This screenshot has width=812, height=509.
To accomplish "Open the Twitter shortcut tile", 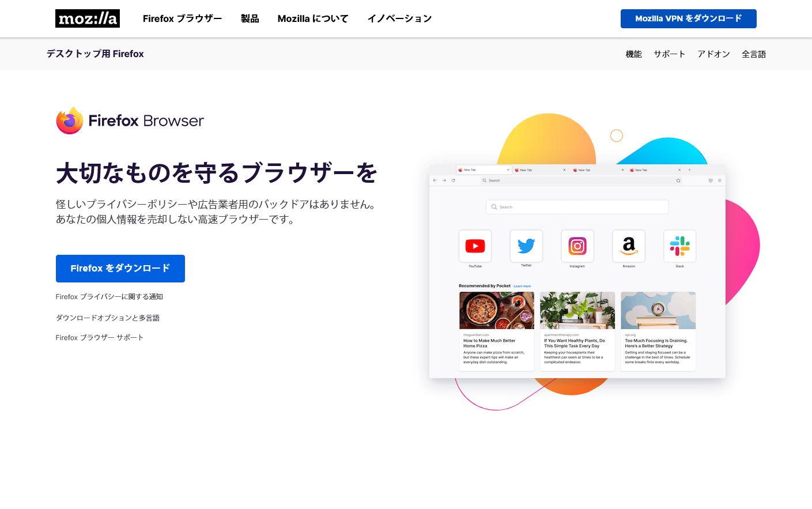I will coord(526,247).
